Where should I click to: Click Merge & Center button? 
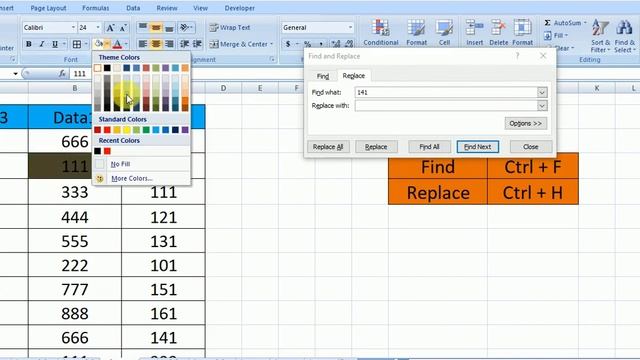[239, 44]
